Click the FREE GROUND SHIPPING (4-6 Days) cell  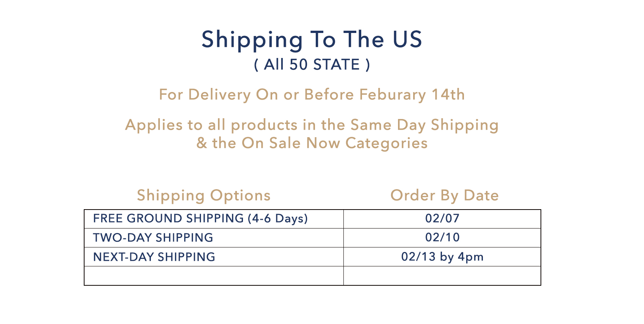tap(214, 219)
